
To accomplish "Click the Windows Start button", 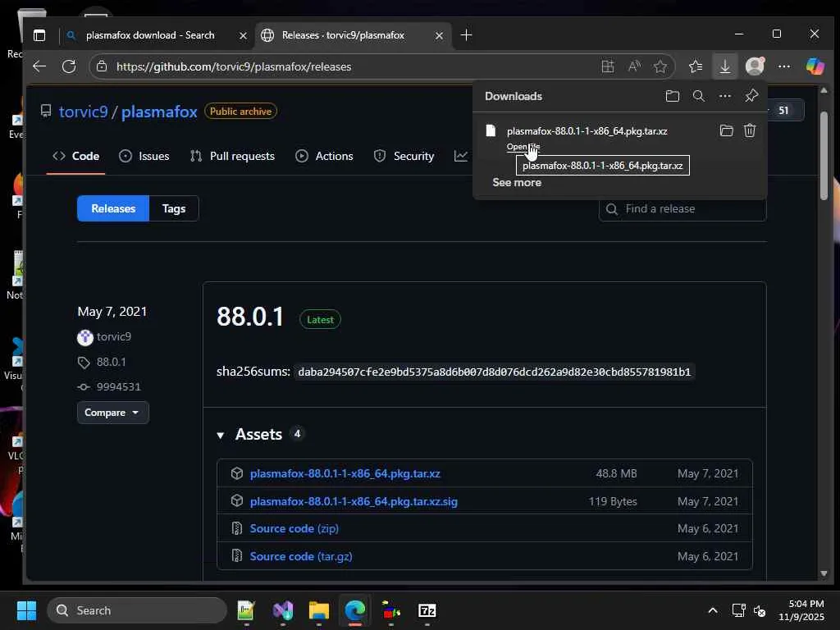I will coord(26,610).
